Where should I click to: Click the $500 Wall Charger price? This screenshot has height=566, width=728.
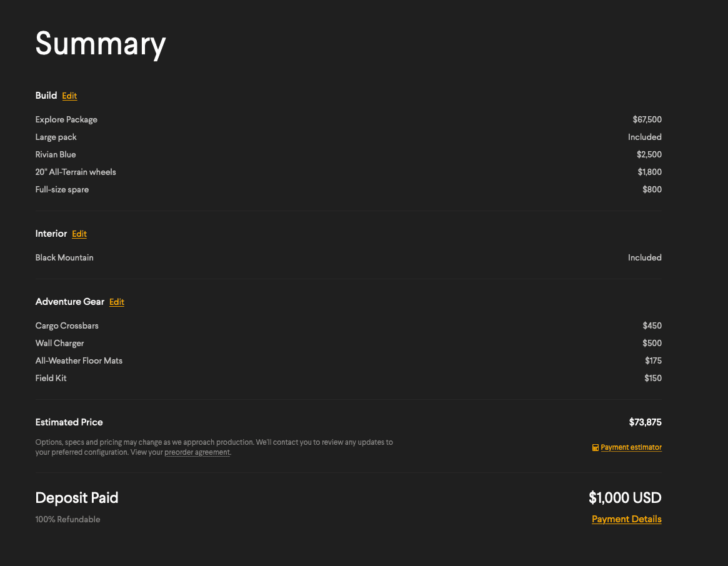point(652,343)
